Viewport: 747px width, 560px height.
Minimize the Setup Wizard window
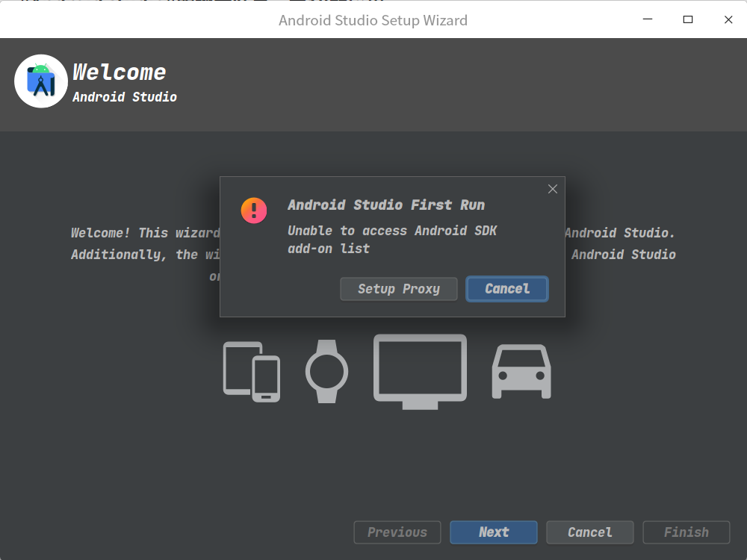648,19
